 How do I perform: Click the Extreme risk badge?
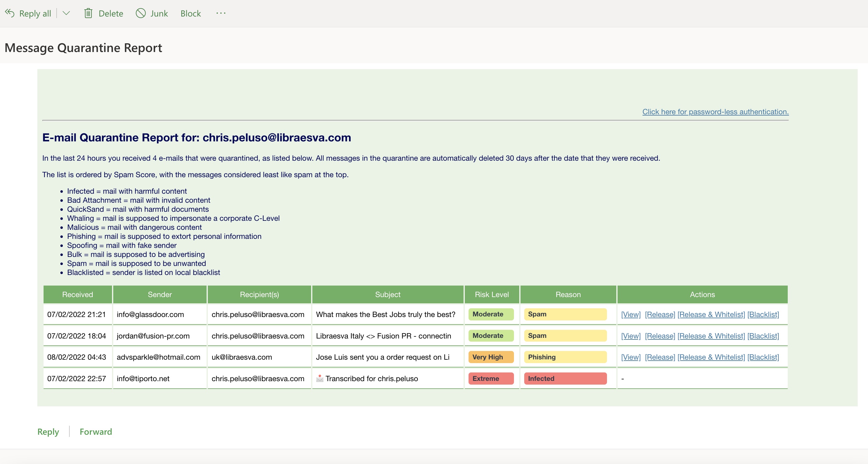point(491,378)
